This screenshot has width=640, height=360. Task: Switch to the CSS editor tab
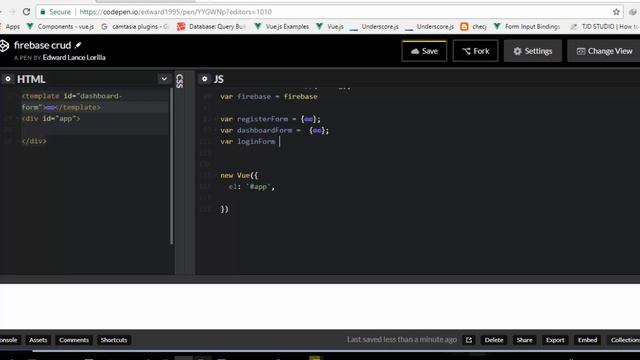pyautogui.click(x=180, y=81)
